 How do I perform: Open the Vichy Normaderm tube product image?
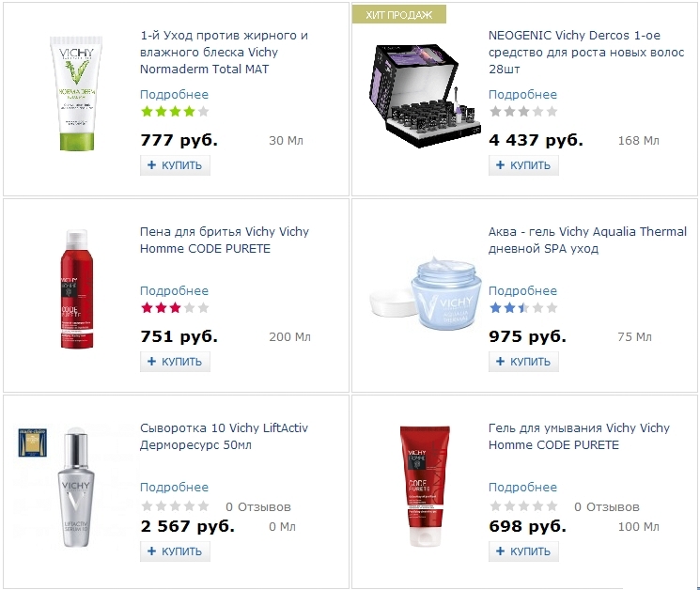click(x=77, y=94)
